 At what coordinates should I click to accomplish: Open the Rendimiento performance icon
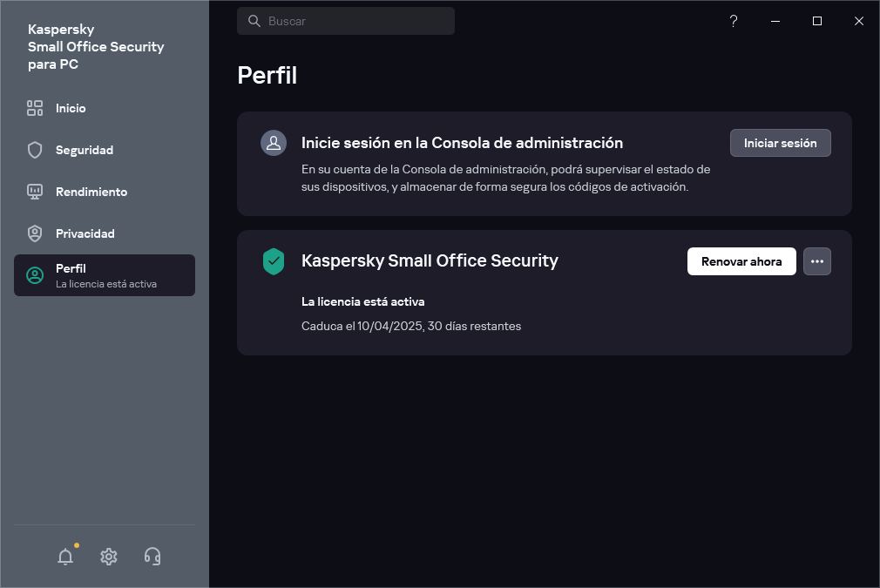(x=35, y=192)
